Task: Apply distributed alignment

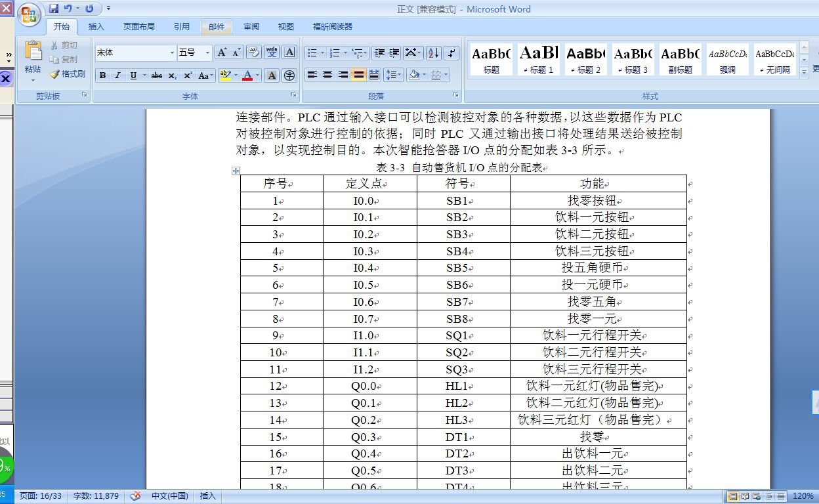Action: (374, 75)
